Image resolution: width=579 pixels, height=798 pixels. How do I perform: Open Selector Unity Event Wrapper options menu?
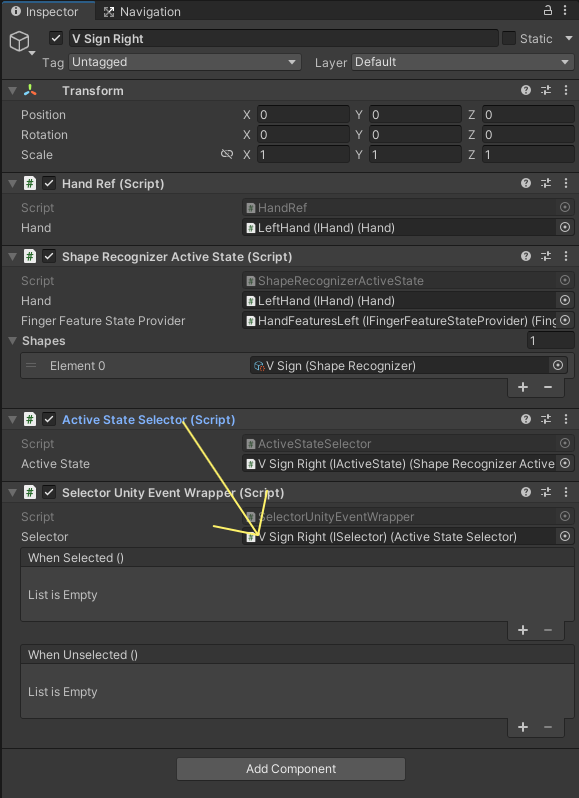[566, 492]
